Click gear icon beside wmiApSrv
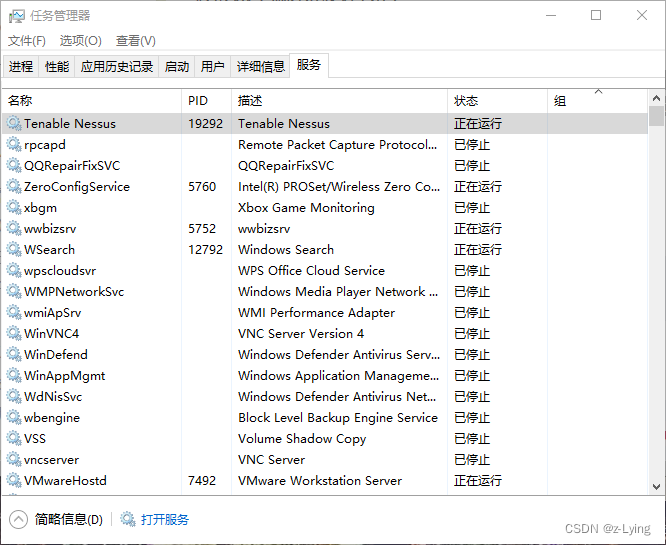 tap(14, 313)
